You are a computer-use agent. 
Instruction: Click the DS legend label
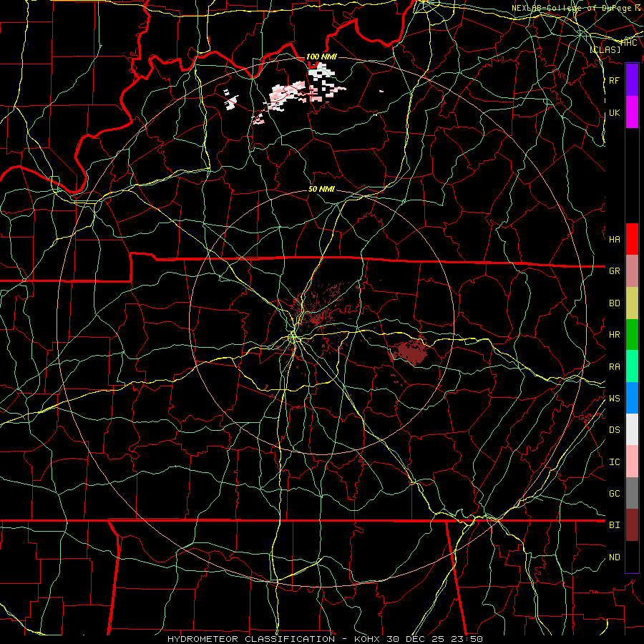coord(614,429)
